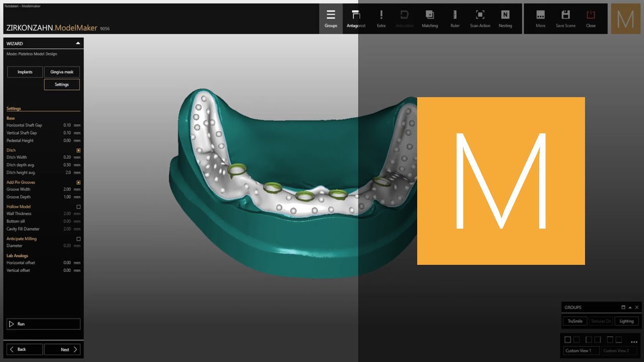Close the Groups panel with X
644x362 pixels.
[x=636, y=307]
